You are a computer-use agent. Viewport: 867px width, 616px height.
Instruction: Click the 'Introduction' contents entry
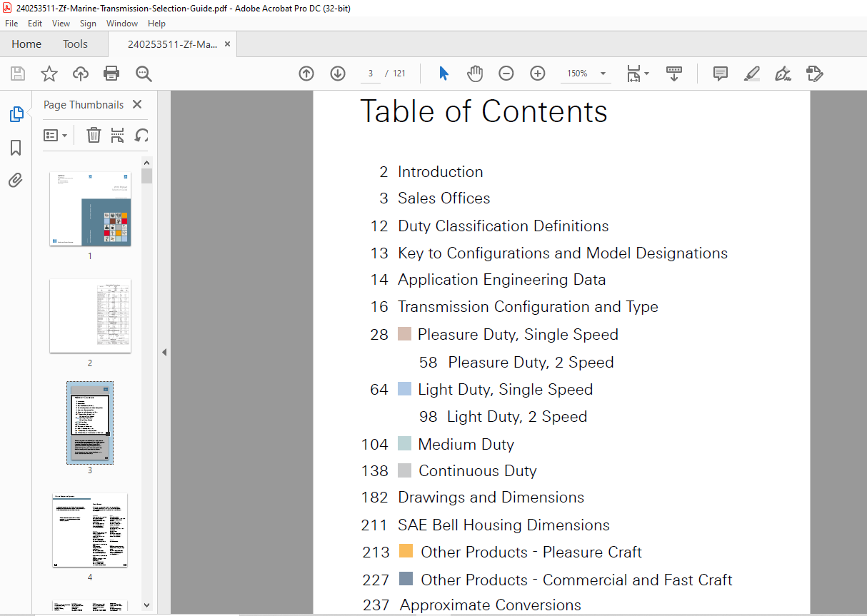(440, 172)
